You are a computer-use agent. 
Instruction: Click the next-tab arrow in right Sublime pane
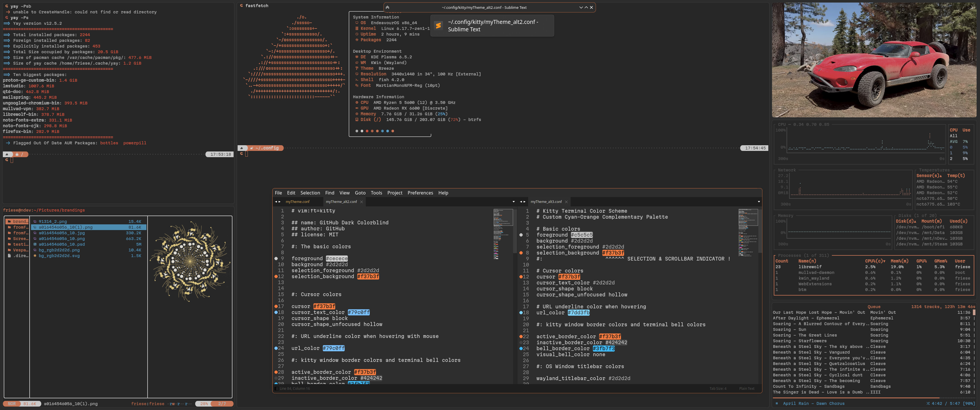(525, 202)
